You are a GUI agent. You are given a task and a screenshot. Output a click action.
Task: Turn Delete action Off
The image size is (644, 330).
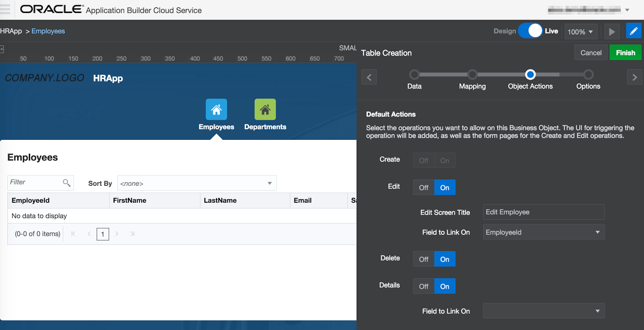(423, 259)
